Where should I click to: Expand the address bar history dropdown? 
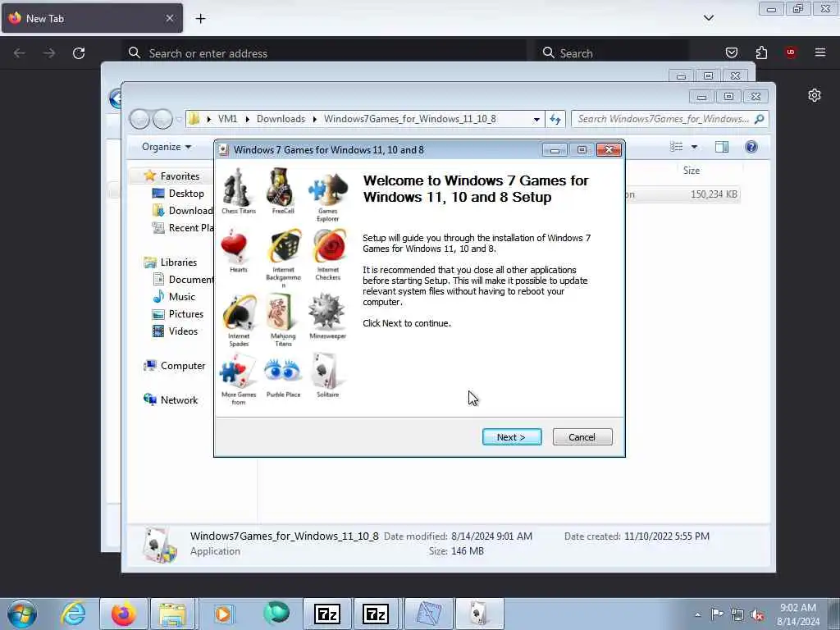click(536, 120)
